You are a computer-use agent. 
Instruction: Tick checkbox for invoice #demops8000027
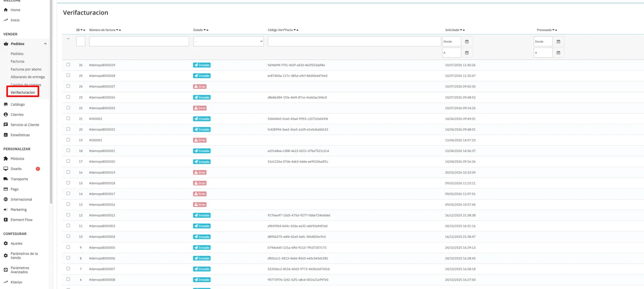pos(68,86)
